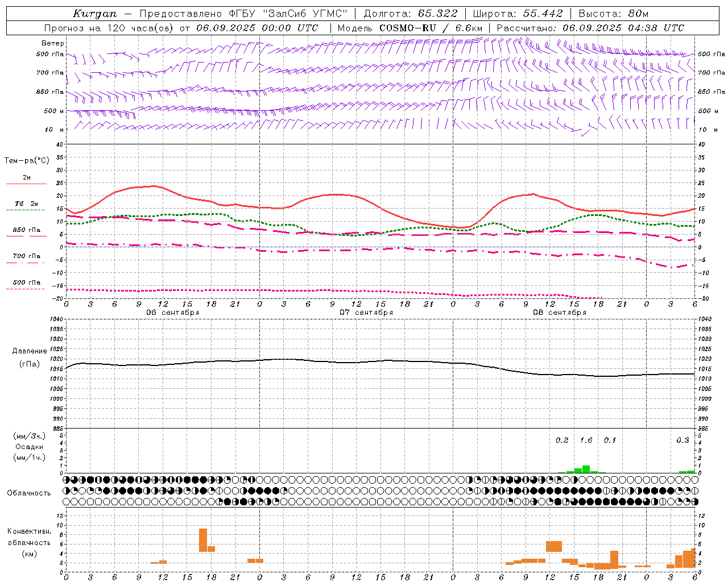728x582 pixels.
Task: Click the '(км)' unit under convective label
Action: 30,553
